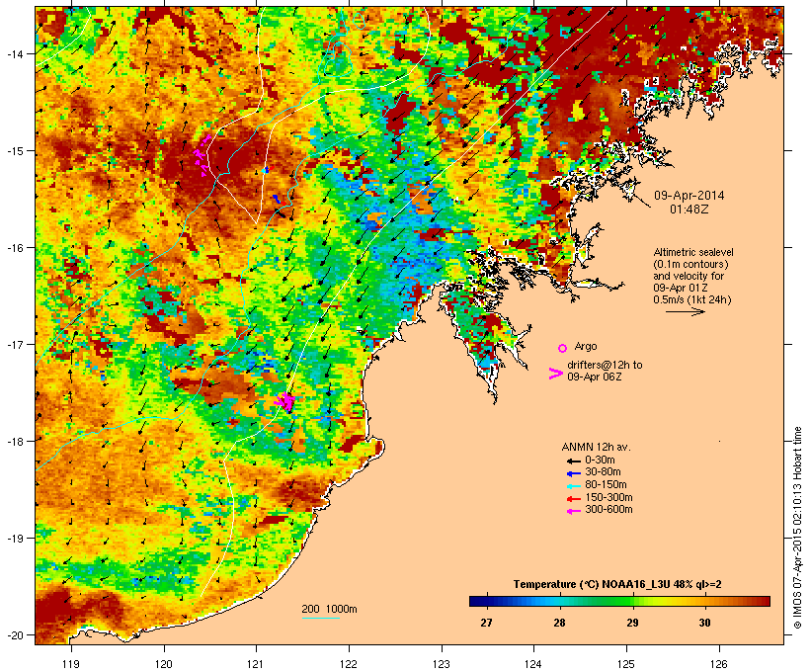The image size is (810, 672).
Task: Click the date text 09-Apr-2014
Action: (688, 196)
